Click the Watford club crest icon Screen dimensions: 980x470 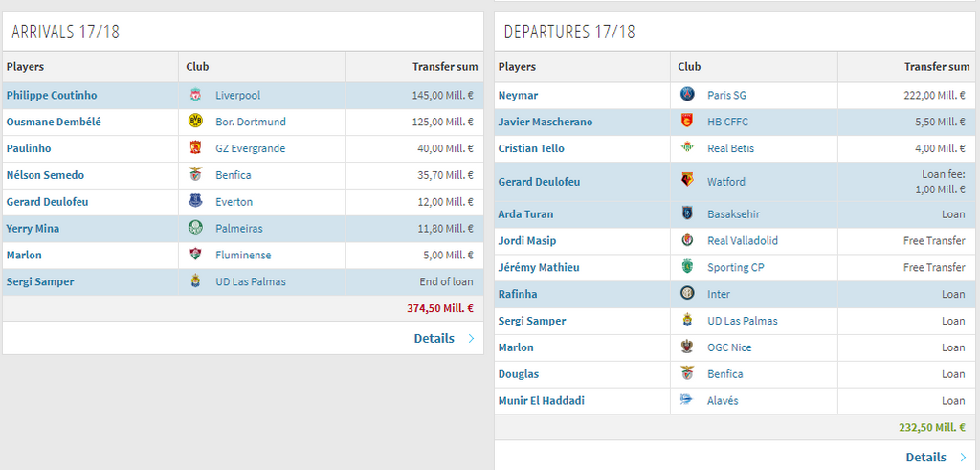687,182
